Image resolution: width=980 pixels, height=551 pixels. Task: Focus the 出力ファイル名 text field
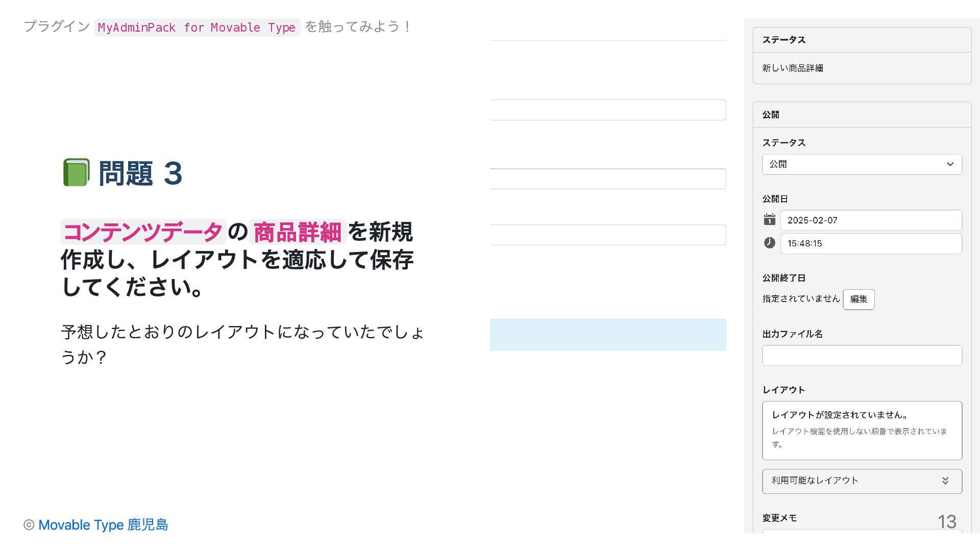862,356
